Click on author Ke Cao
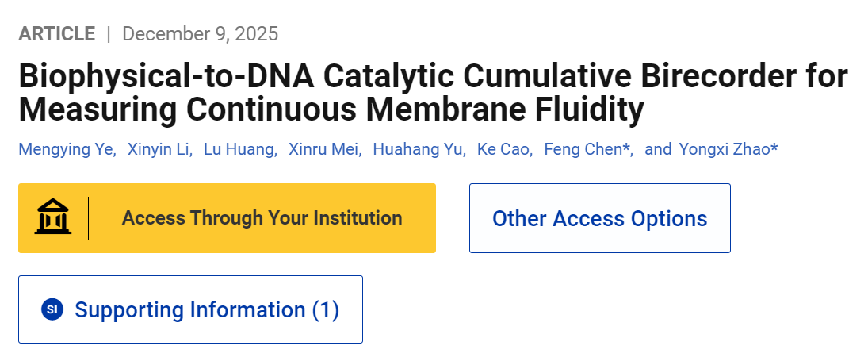The image size is (868, 361). (x=503, y=149)
